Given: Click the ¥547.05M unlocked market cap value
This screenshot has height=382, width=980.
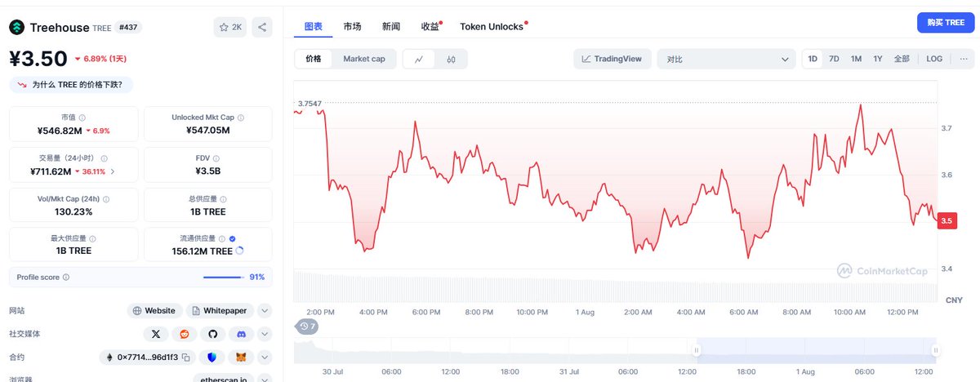Looking at the screenshot, I should pyautogui.click(x=207, y=131).
